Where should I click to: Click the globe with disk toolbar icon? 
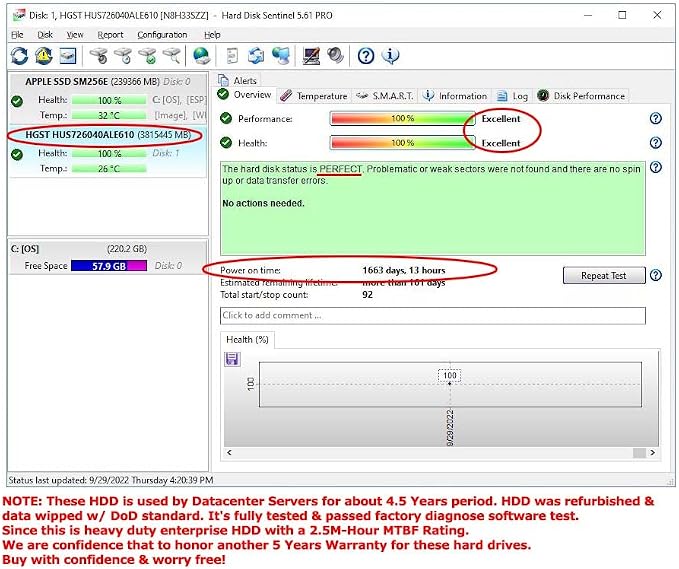click(201, 56)
